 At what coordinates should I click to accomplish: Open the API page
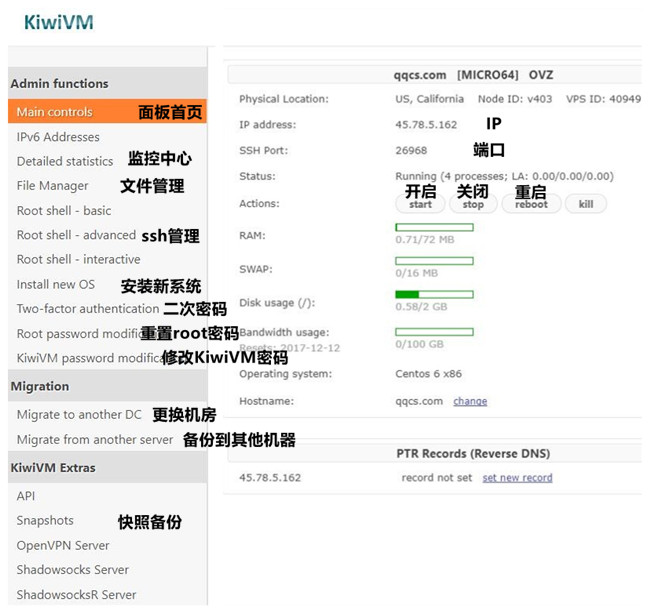tap(26, 496)
